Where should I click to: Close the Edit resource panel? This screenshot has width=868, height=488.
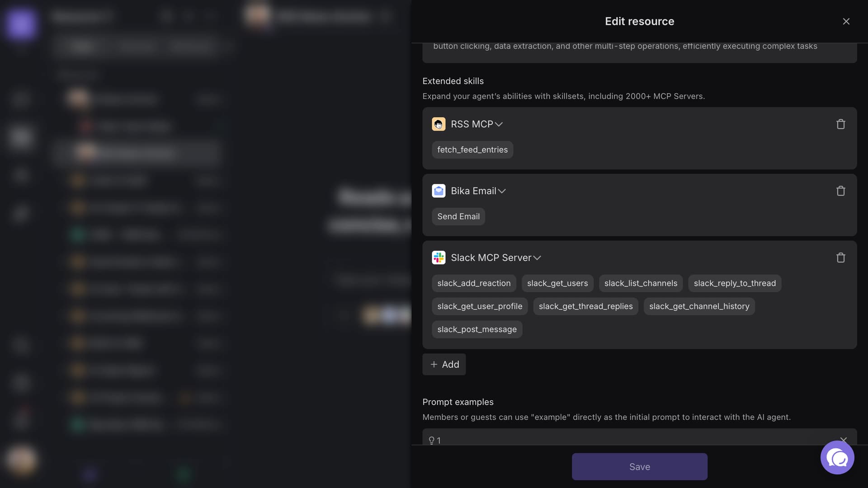click(x=846, y=21)
